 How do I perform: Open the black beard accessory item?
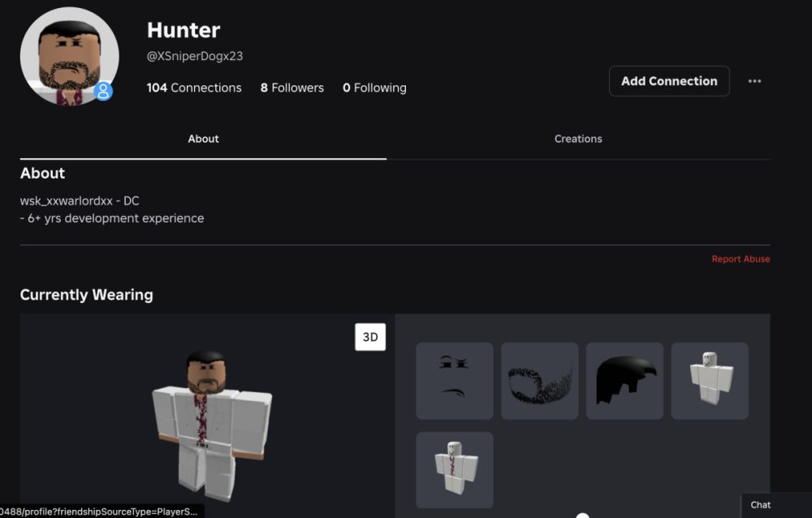(x=539, y=381)
